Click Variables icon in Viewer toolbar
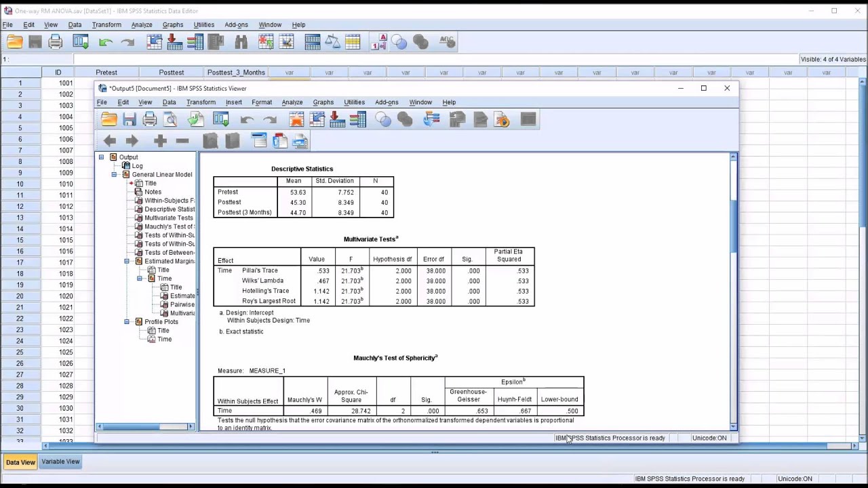 pyautogui.click(x=358, y=120)
